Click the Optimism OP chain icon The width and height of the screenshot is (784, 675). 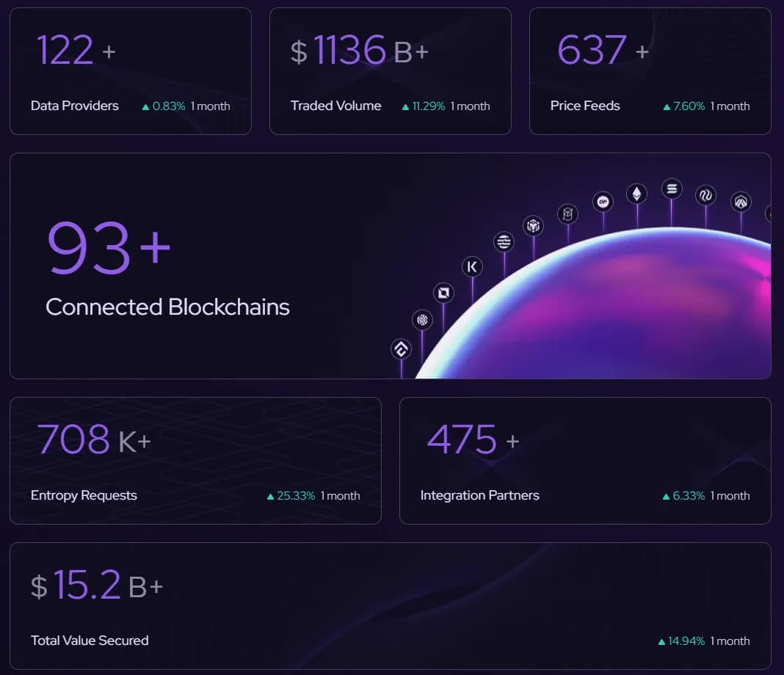coord(603,201)
